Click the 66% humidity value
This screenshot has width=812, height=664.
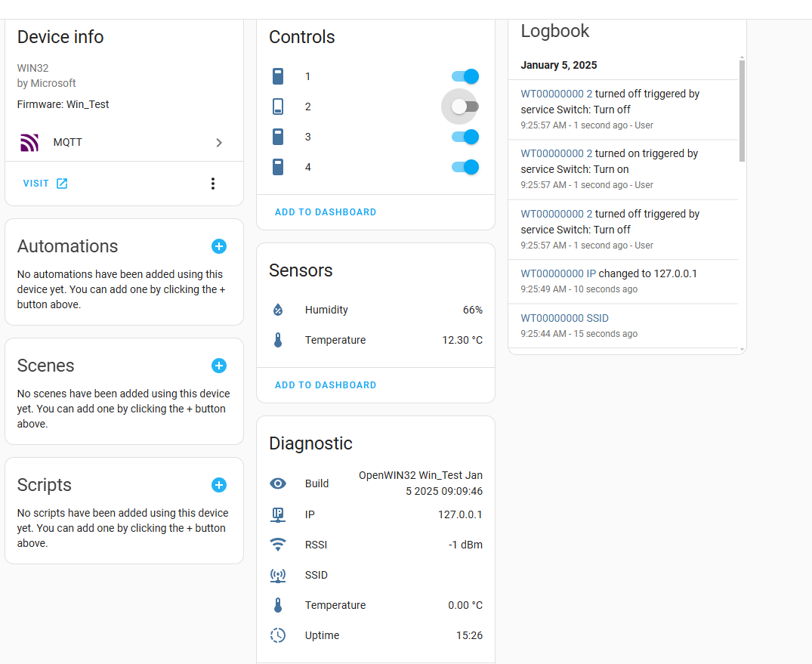[x=473, y=310]
